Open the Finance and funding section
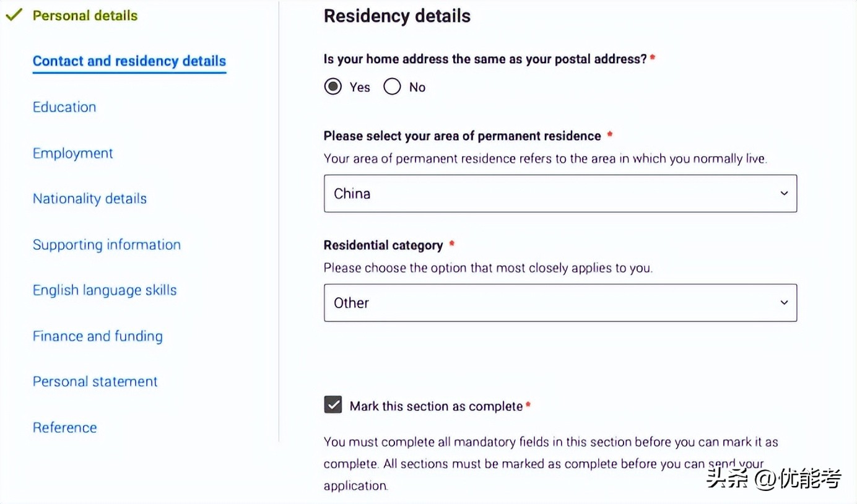The height and width of the screenshot is (504, 857). pos(97,336)
